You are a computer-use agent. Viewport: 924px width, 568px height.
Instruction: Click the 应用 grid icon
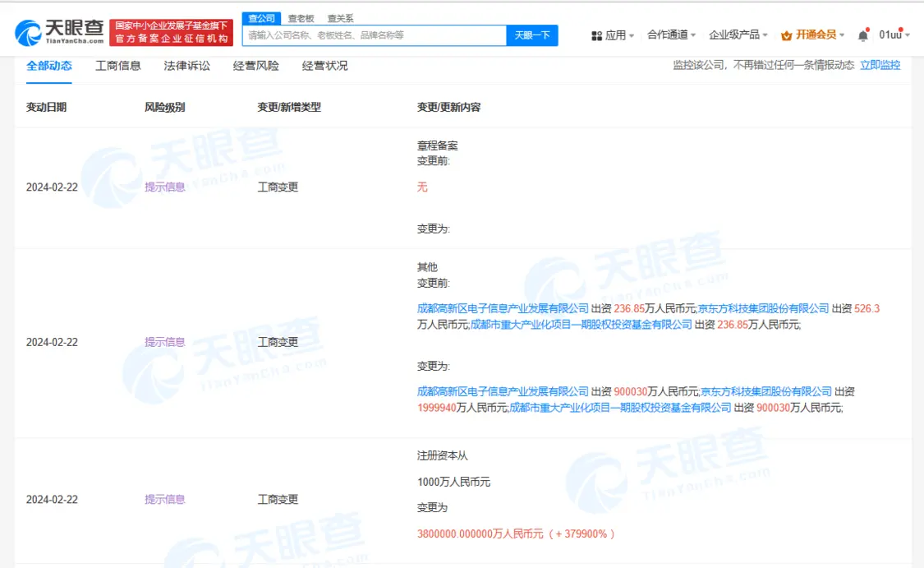tap(596, 35)
